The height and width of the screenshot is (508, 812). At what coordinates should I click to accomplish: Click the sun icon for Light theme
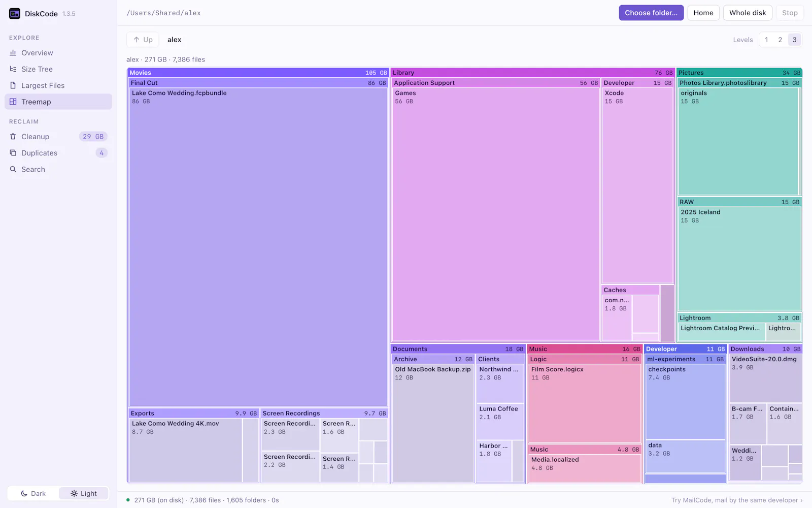point(74,493)
